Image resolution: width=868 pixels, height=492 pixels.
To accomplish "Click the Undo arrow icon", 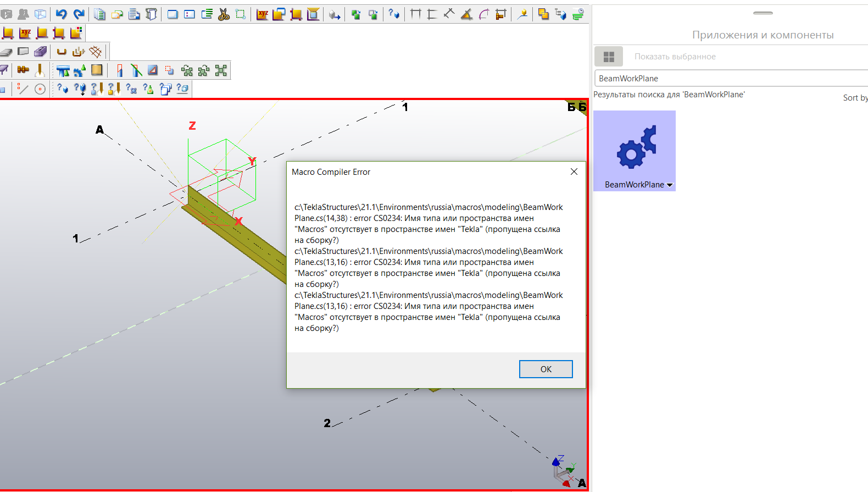I will pyautogui.click(x=61, y=14).
